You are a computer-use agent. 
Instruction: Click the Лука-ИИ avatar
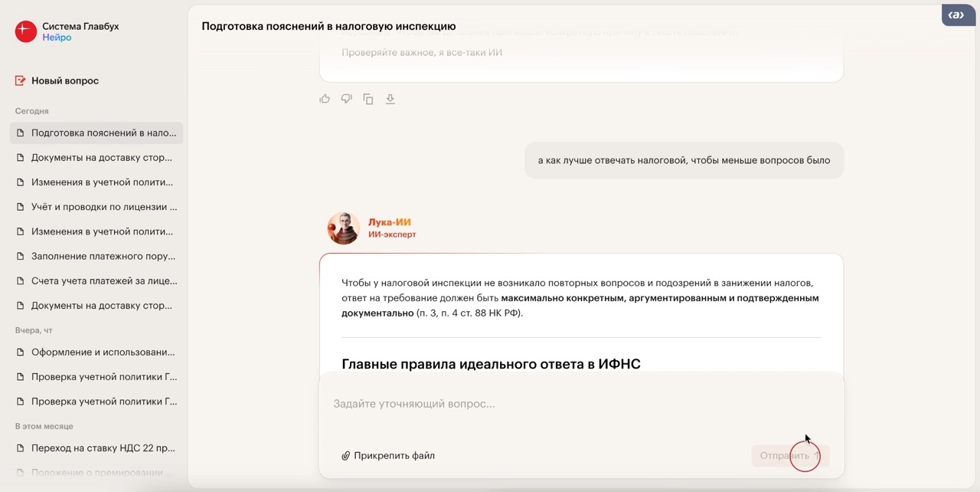click(343, 228)
